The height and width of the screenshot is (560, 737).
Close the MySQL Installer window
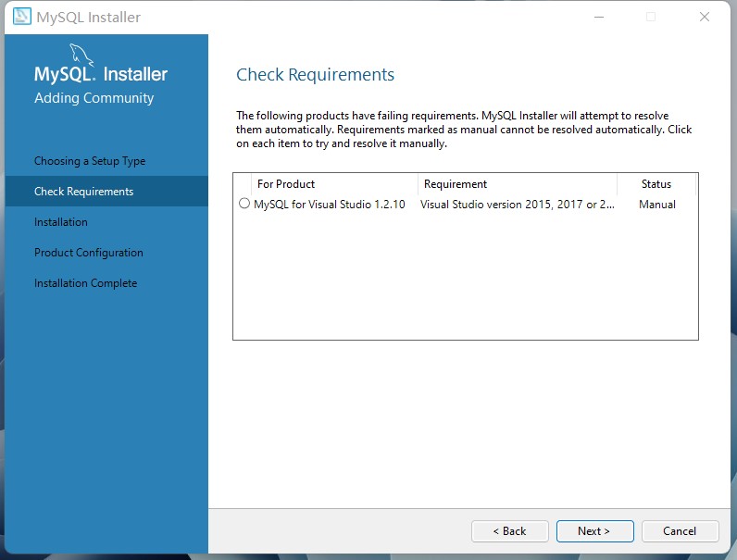pyautogui.click(x=704, y=17)
